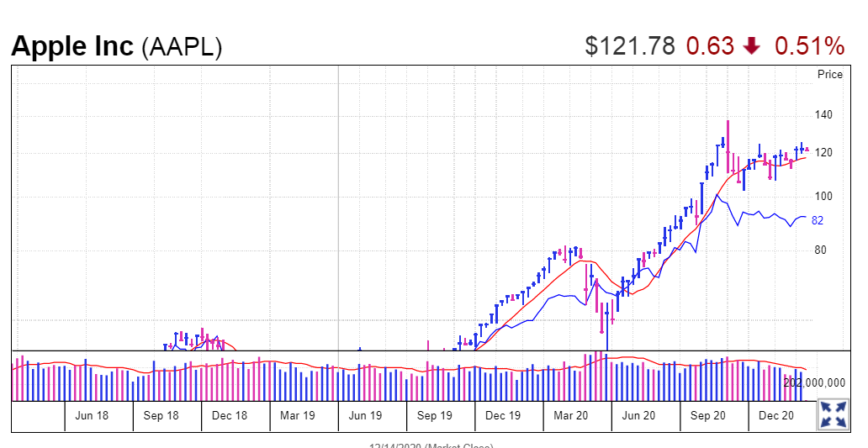The image size is (868, 448).
Task: Click the Price axis label
Action: point(830,74)
